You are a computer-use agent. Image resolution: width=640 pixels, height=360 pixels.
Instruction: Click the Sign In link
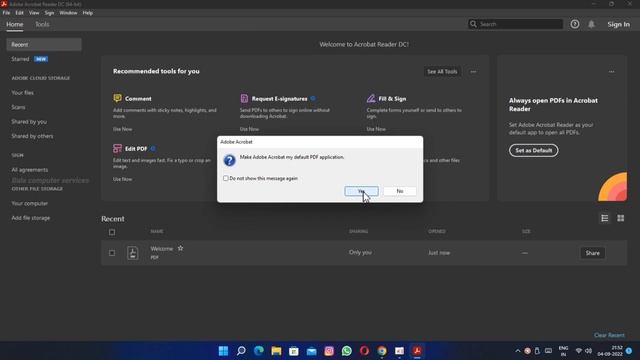(618, 24)
